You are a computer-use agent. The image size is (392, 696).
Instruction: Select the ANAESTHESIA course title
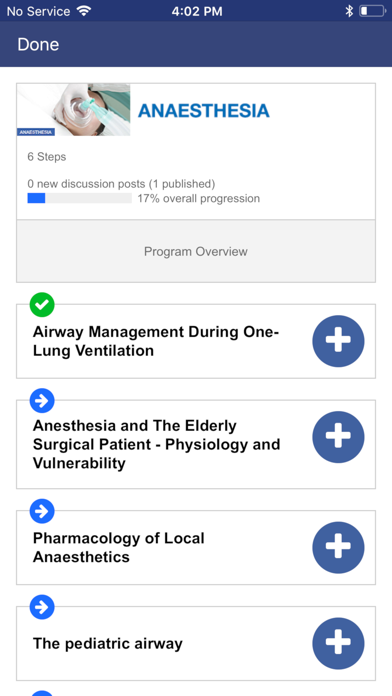click(x=204, y=111)
